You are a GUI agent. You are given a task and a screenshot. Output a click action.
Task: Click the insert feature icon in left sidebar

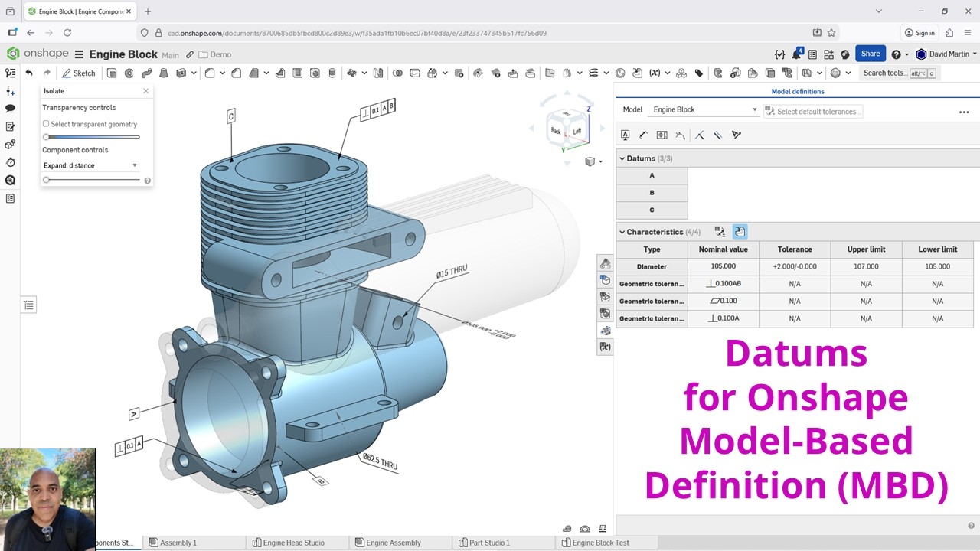pos(10,91)
